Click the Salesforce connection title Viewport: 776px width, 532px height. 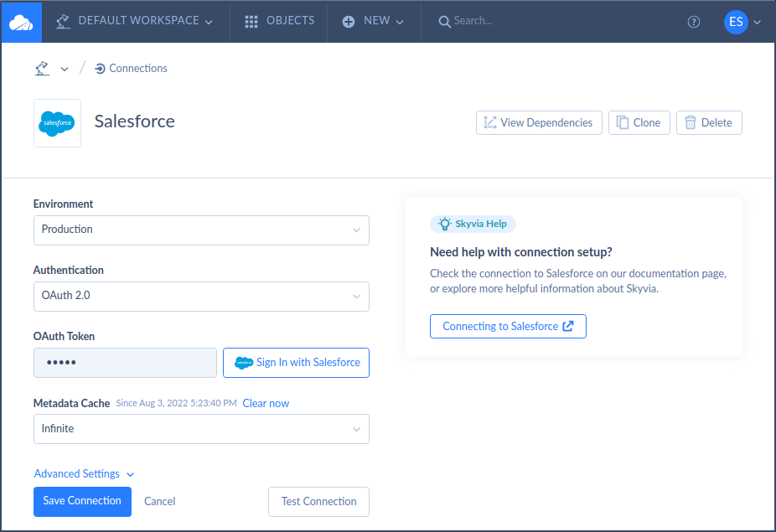(x=135, y=121)
